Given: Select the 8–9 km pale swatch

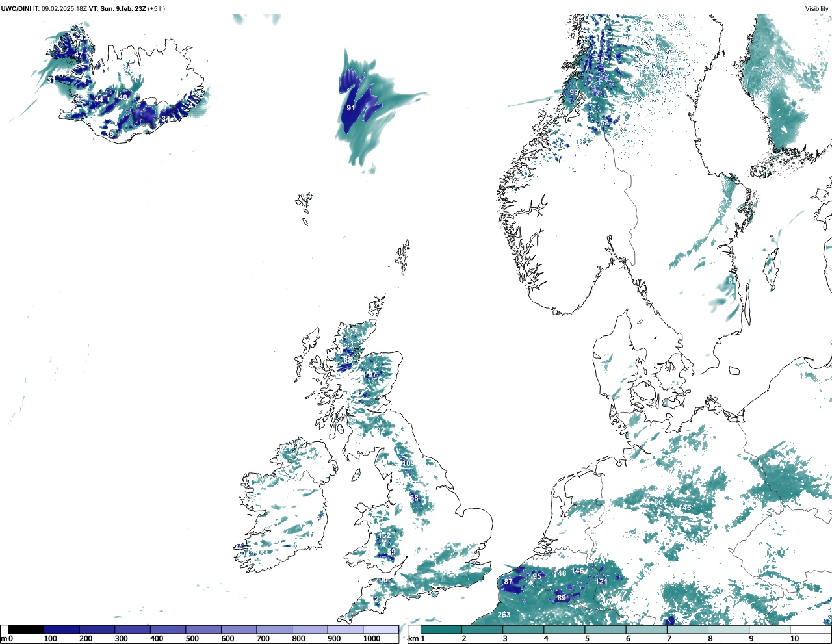Looking at the screenshot, I should point(729,630).
